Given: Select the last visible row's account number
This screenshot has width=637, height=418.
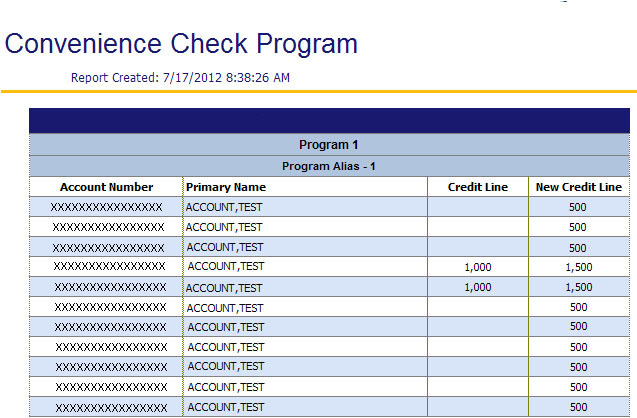Looking at the screenshot, I should 110,408.
